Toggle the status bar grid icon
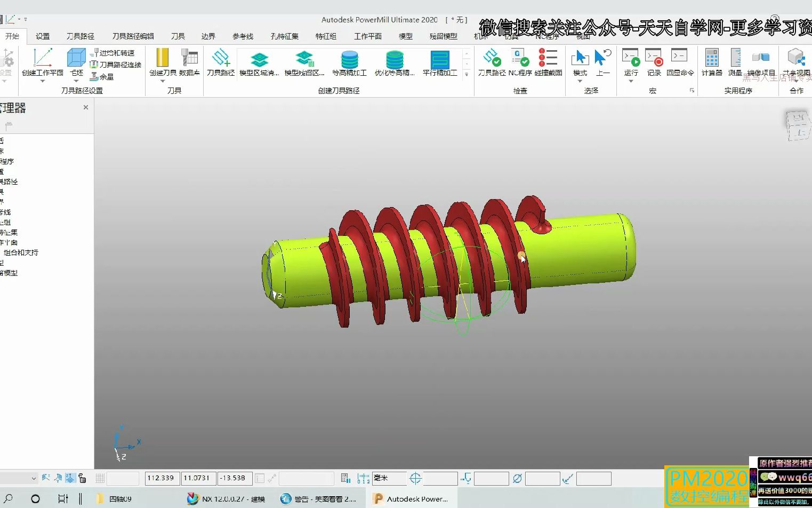 (x=100, y=478)
